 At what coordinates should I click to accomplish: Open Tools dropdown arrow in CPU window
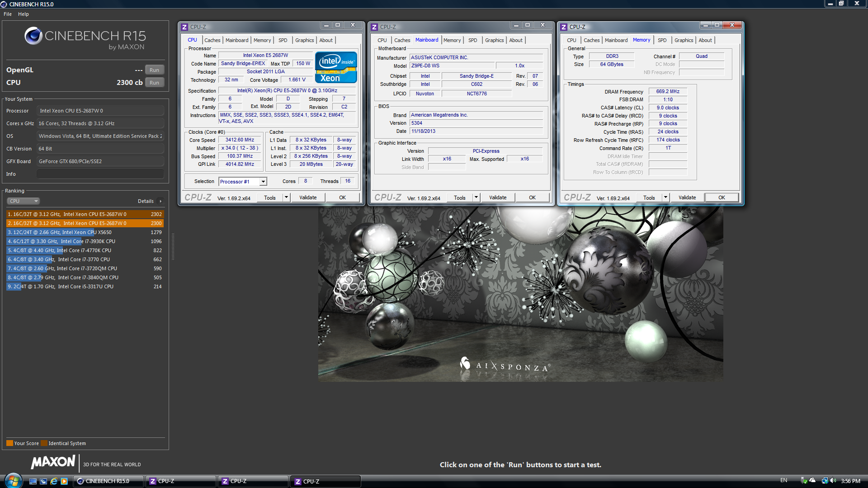click(286, 197)
